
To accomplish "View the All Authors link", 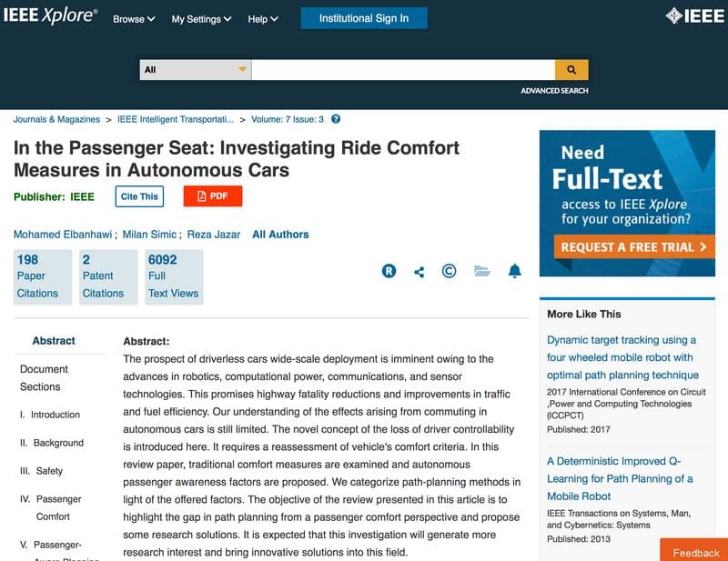I will [280, 235].
